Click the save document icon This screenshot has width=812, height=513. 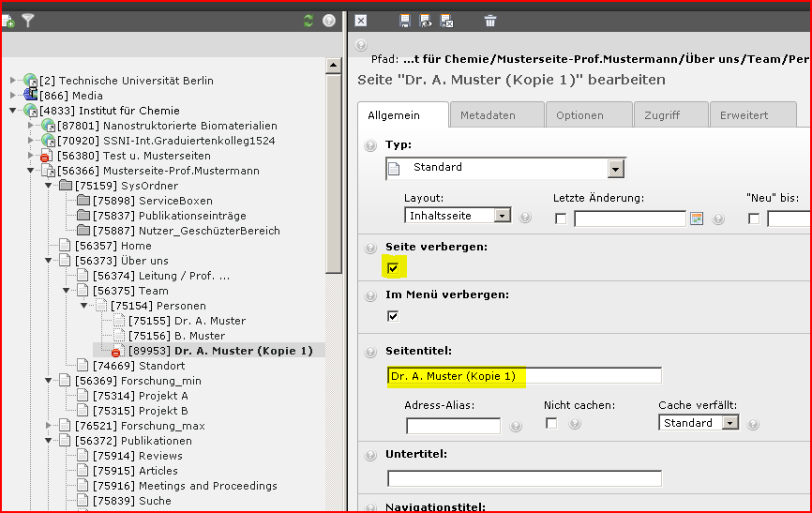(405, 21)
